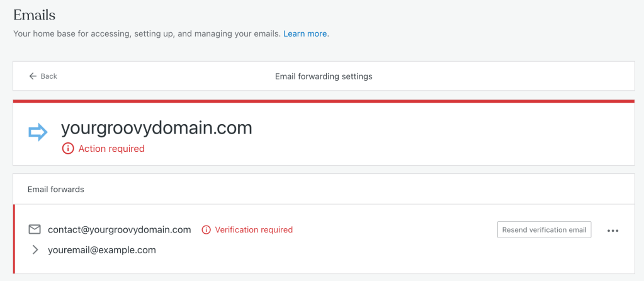
Task: Click the home base description text
Action: coord(147,33)
